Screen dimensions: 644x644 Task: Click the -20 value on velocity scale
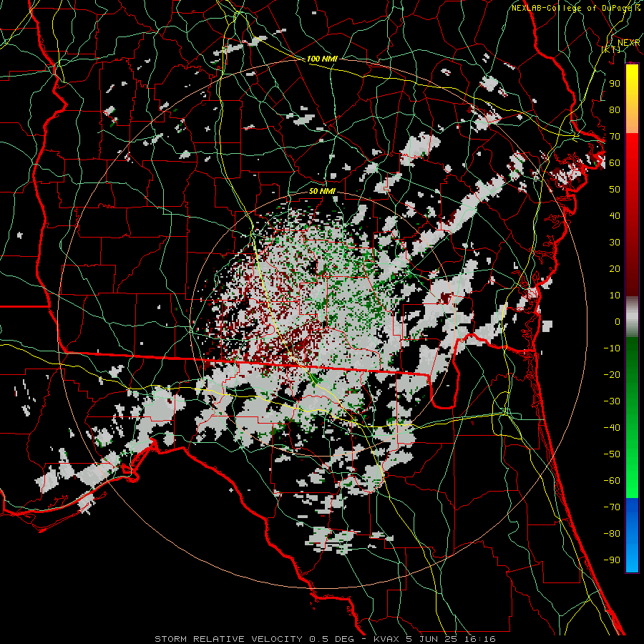coord(612,374)
